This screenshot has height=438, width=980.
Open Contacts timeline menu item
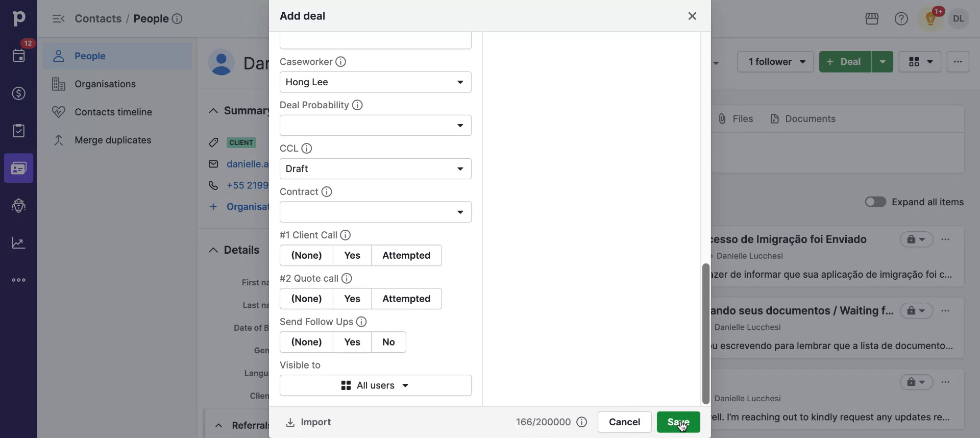[118, 112]
